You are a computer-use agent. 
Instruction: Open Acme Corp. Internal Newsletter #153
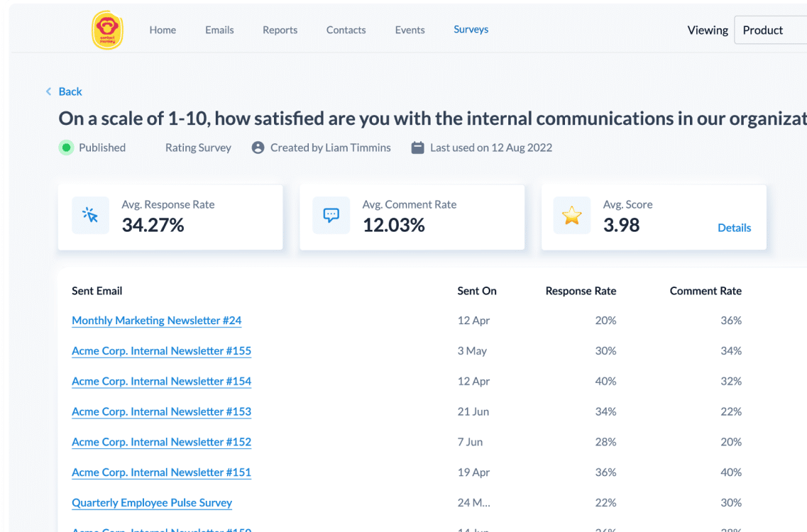pos(161,411)
